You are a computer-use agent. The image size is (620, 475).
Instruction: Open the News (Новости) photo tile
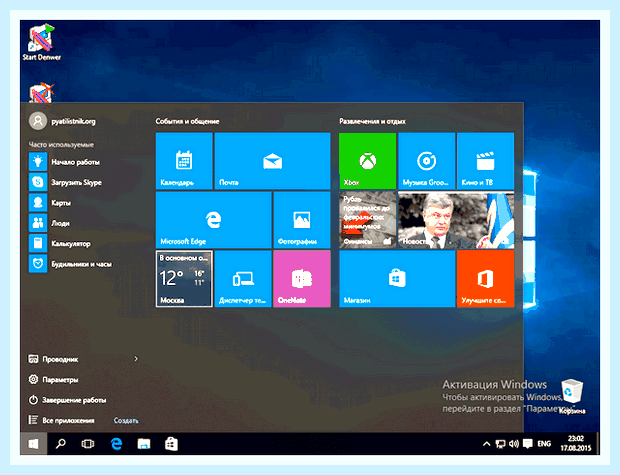pyautogui.click(x=456, y=220)
